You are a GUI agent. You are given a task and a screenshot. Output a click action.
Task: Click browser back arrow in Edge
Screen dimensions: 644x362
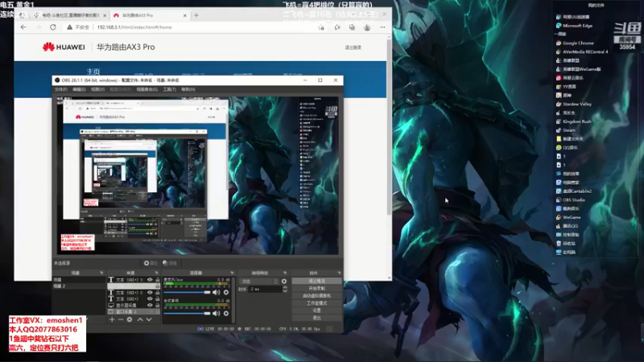[23, 27]
